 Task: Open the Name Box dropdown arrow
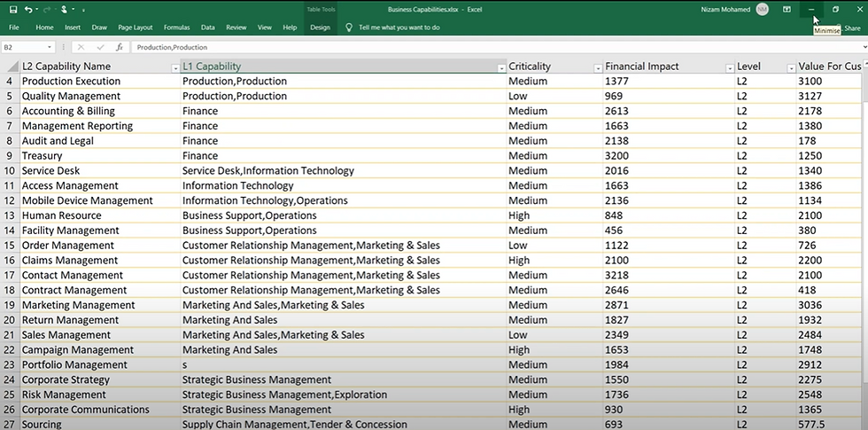(x=50, y=48)
